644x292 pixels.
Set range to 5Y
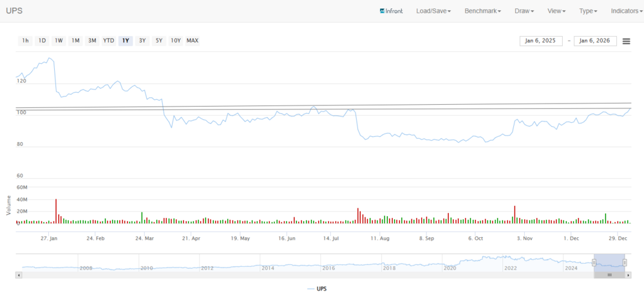(x=159, y=41)
